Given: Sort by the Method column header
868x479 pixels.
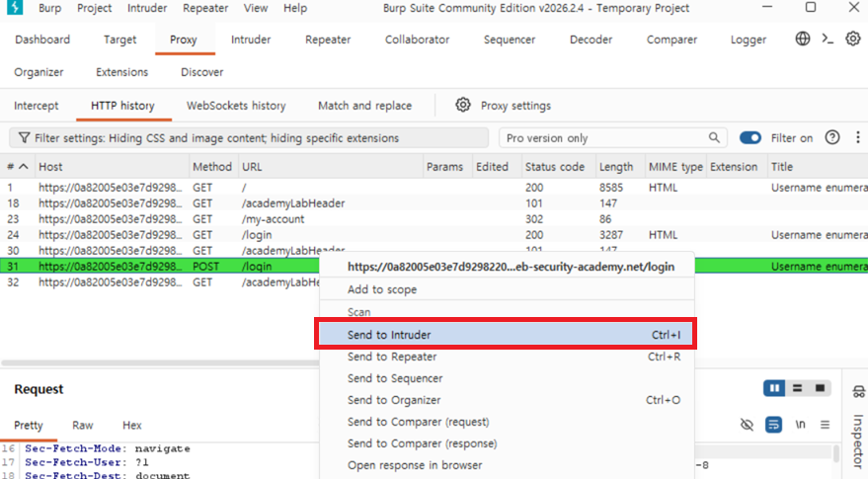Looking at the screenshot, I should [x=212, y=167].
